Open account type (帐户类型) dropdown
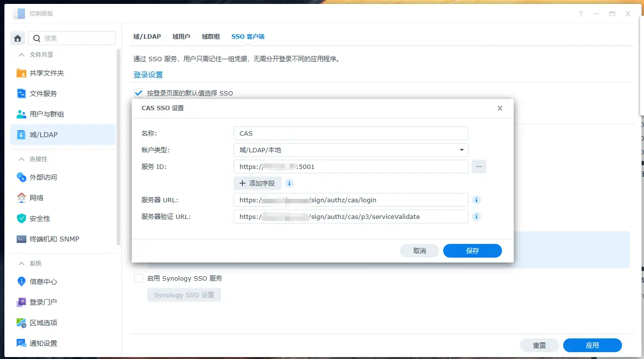644x359 pixels. [351, 150]
